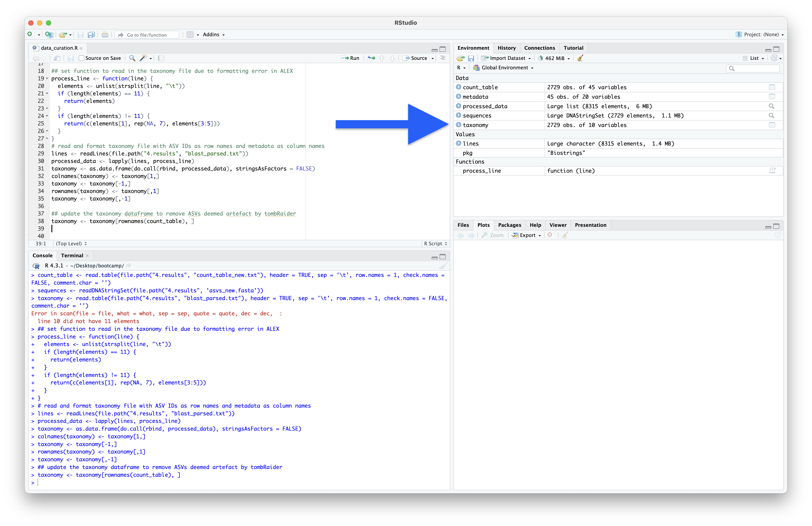Image resolution: width=812 pixels, height=526 pixels.
Task: Open the Project: (None) menu
Action: tap(759, 34)
